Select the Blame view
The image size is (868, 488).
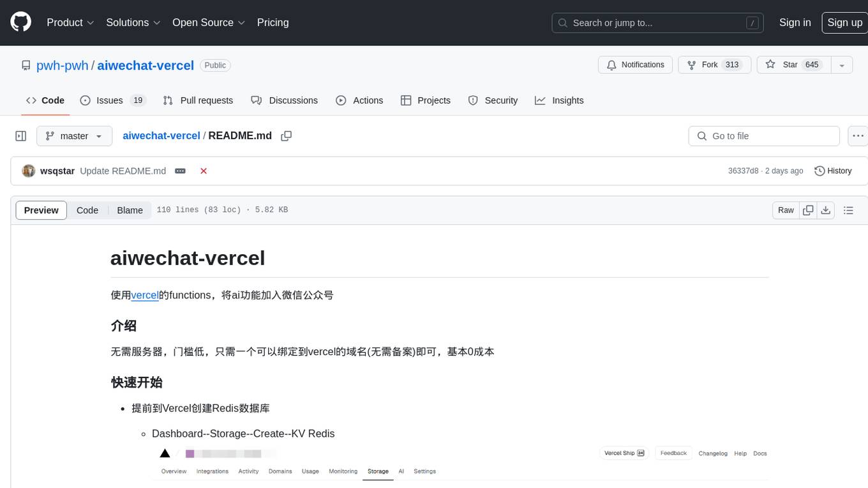coord(130,210)
